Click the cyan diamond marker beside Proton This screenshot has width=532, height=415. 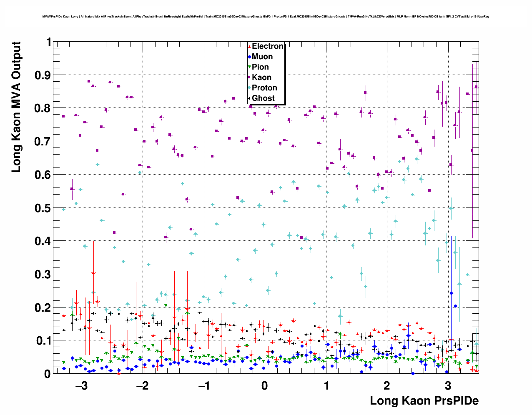point(249,88)
